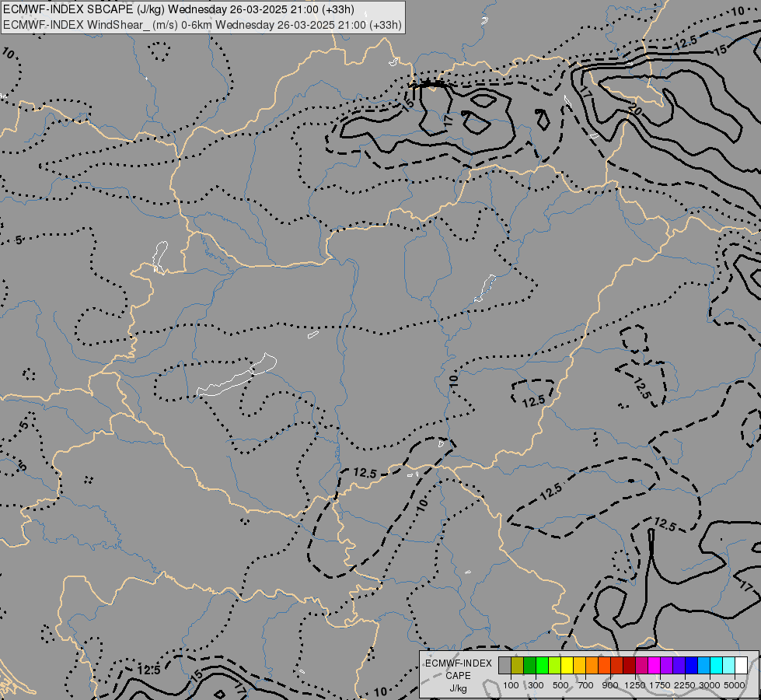The width and height of the screenshot is (761, 700).
Task: Click the contour label reading 20
Action: (x=635, y=110)
